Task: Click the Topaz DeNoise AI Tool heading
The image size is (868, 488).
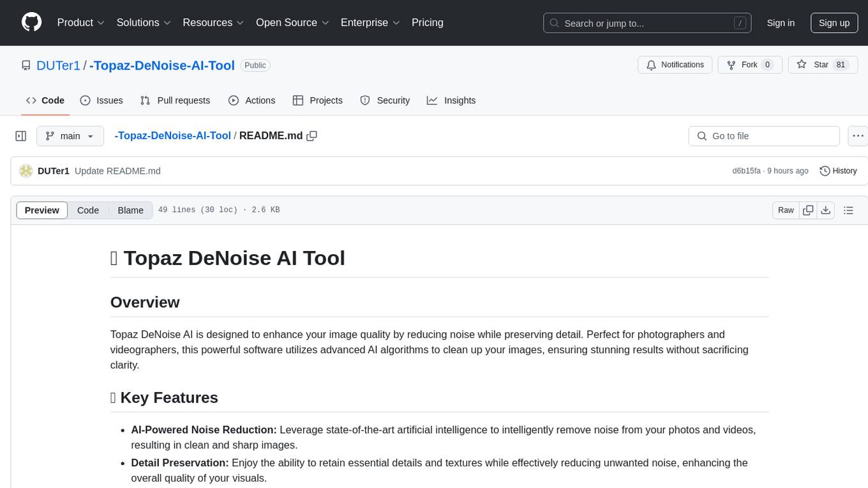Action: (x=228, y=258)
